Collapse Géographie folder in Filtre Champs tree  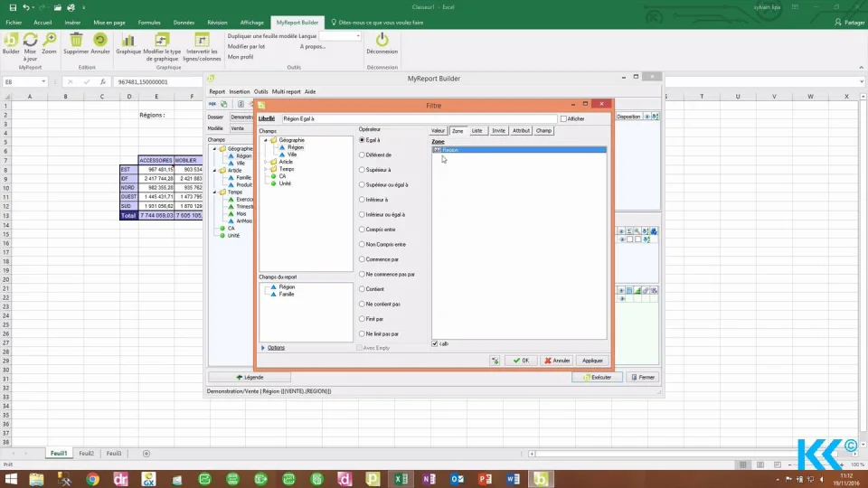266,141
